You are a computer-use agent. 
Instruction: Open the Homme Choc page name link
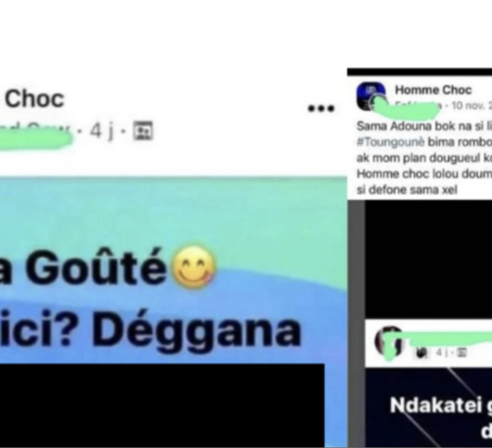pyautogui.click(x=433, y=90)
